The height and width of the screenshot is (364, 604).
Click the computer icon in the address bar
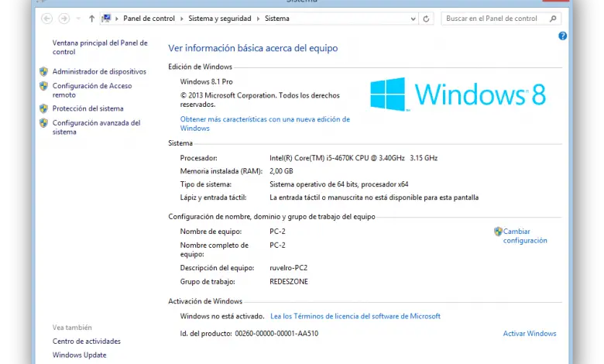point(106,18)
